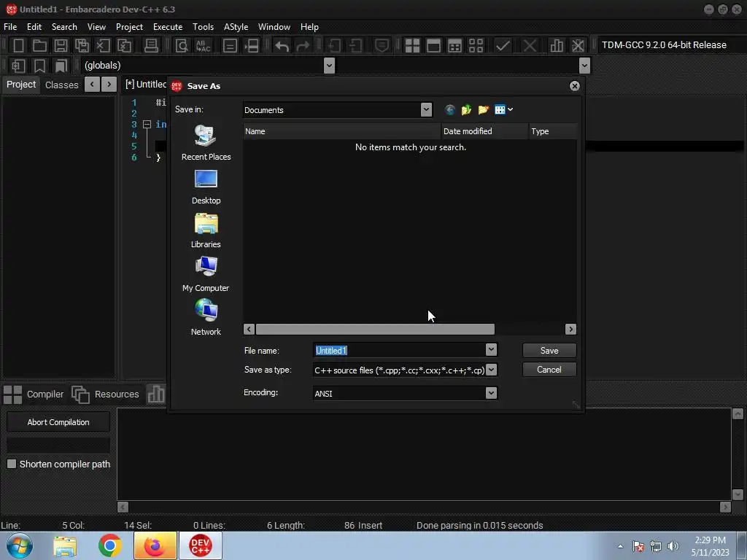The image size is (747, 560).
Task: Open the Edit menu
Action: [34, 27]
